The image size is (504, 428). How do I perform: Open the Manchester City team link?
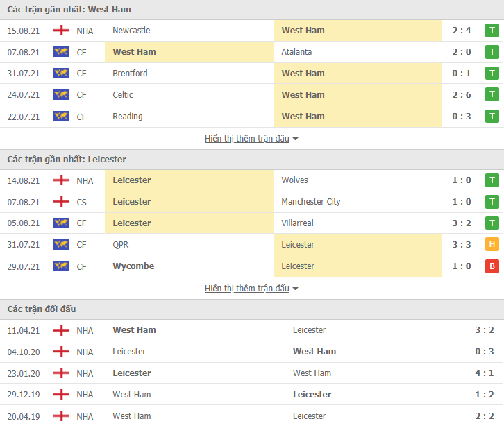coord(311,202)
